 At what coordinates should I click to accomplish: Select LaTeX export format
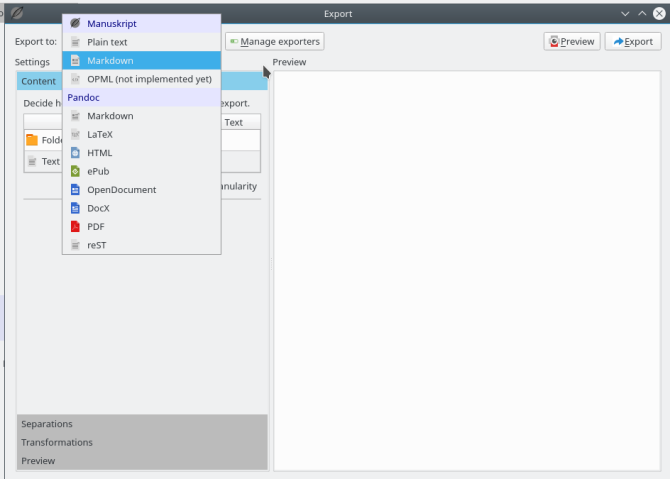click(141, 134)
